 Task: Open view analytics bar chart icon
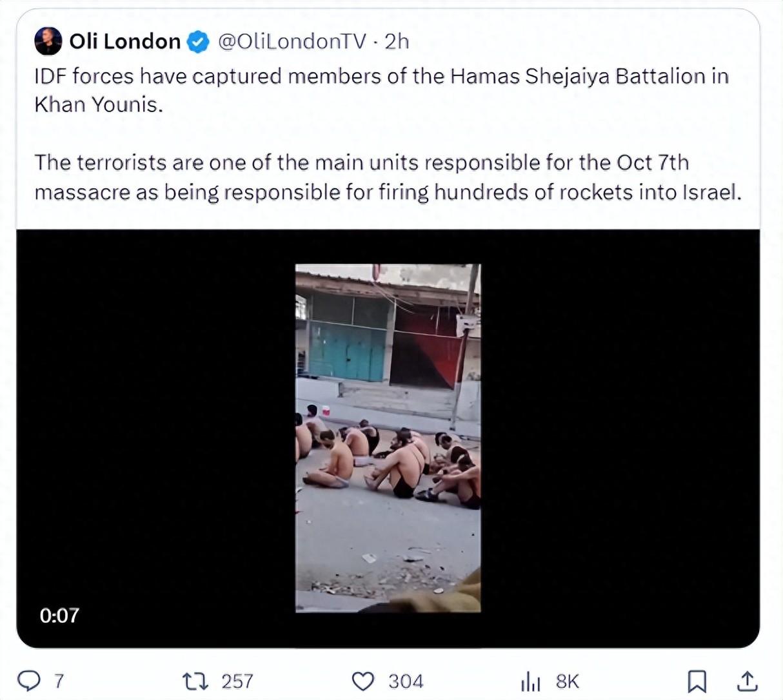coord(531,681)
